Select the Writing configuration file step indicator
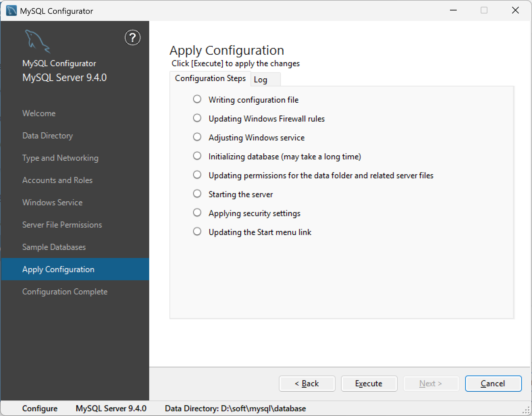The width and height of the screenshot is (532, 416). (x=197, y=99)
